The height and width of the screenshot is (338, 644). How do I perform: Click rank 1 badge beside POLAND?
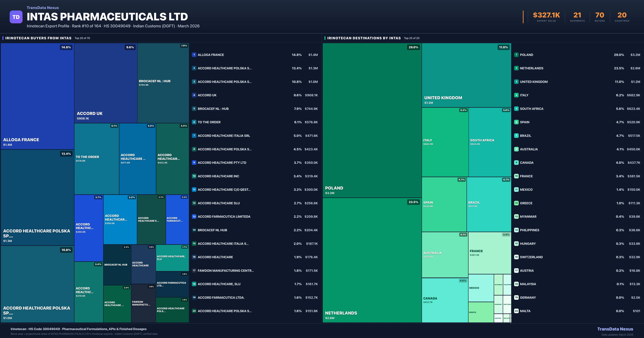click(516, 55)
